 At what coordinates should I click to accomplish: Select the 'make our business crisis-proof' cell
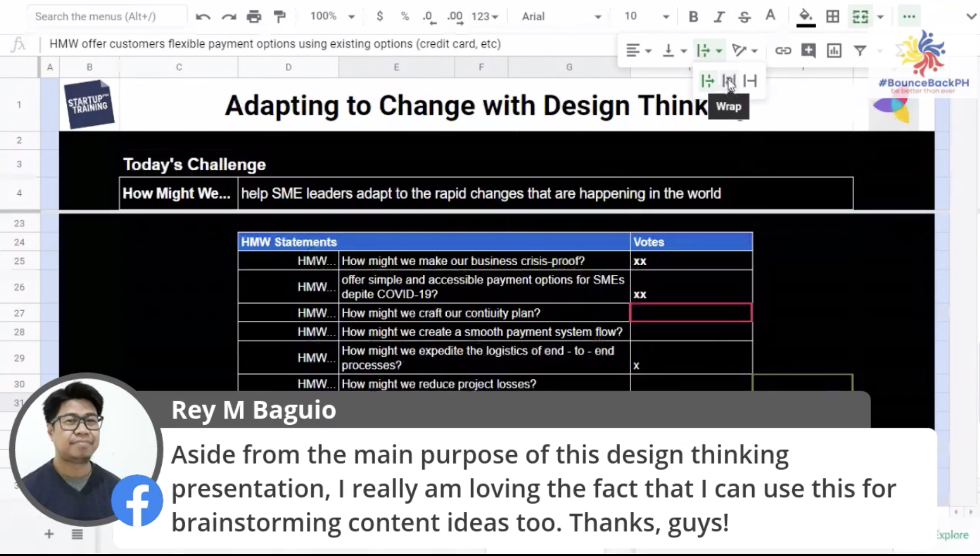click(484, 261)
